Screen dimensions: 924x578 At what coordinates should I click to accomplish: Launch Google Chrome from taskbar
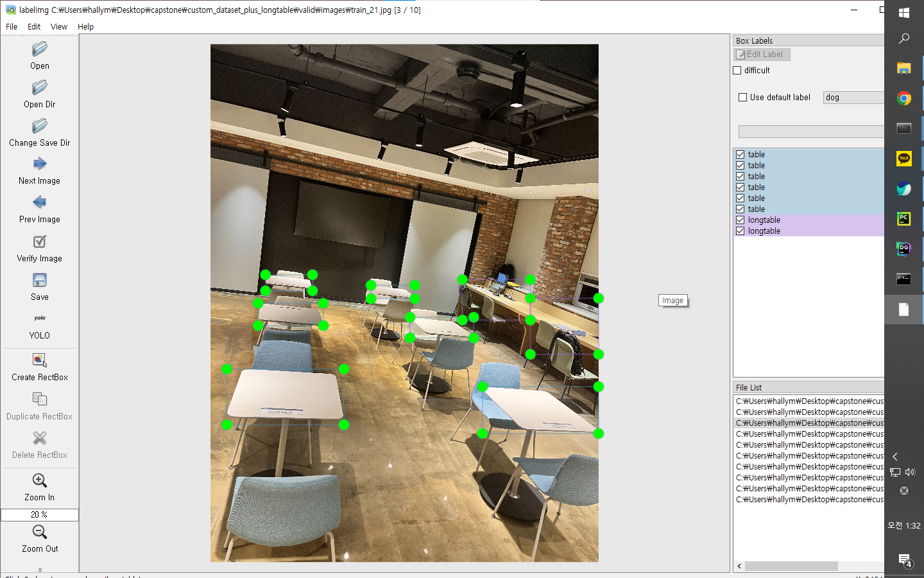point(904,98)
